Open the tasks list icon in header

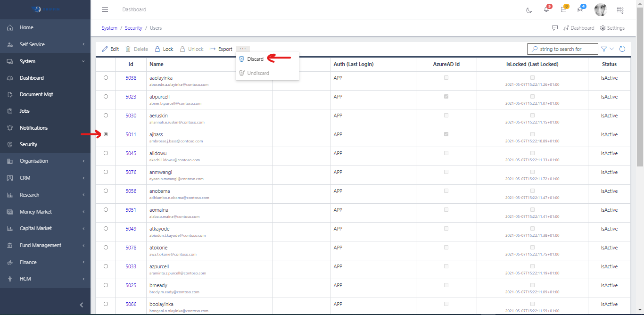tap(563, 10)
